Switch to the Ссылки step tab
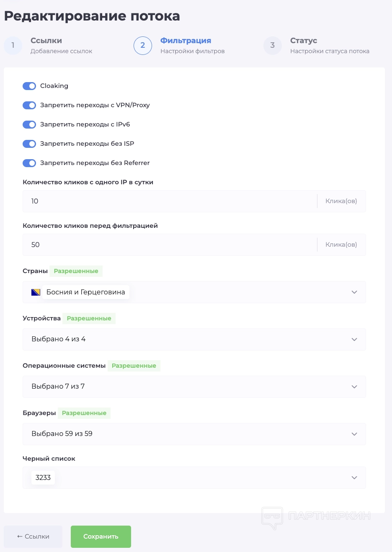Screen dimensions: 392x552 [x=46, y=41]
